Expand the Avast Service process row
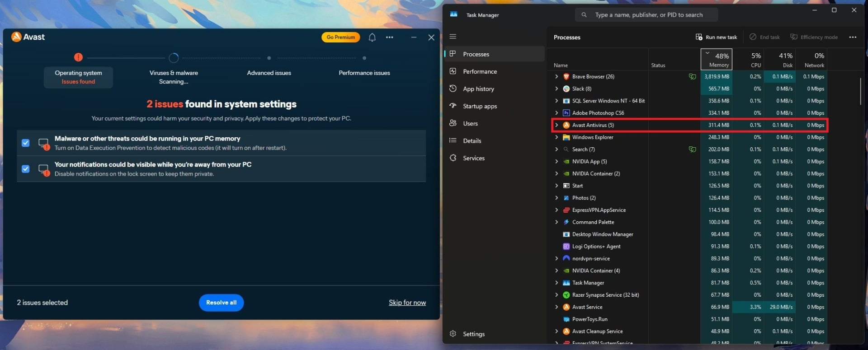 point(557,307)
